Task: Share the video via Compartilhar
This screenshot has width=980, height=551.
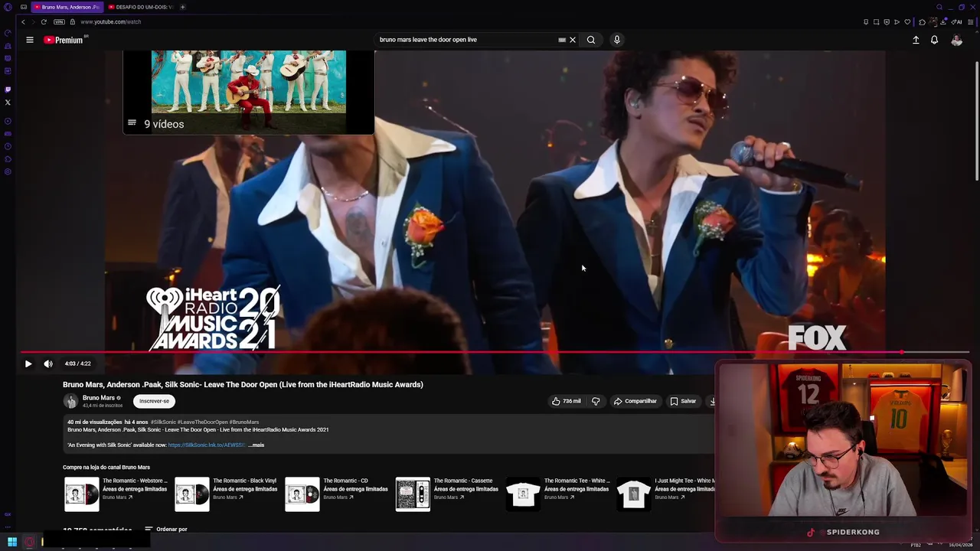Action: tap(635, 401)
